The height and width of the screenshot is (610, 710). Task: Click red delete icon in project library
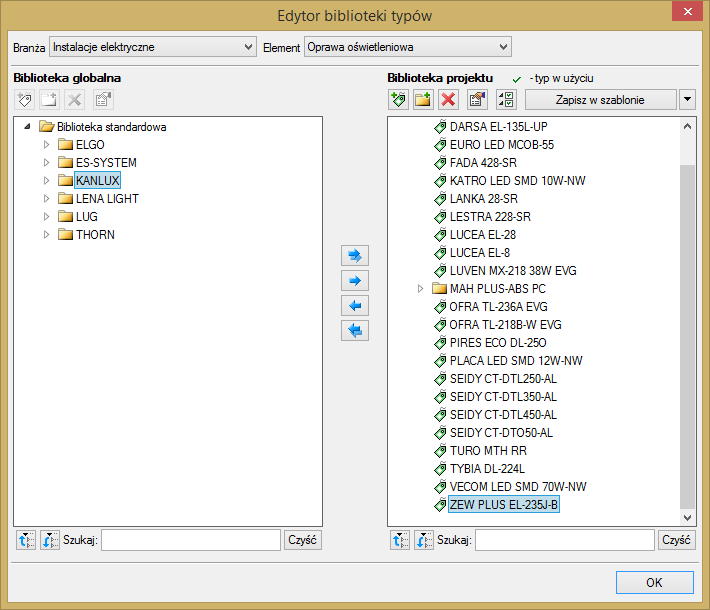click(448, 100)
